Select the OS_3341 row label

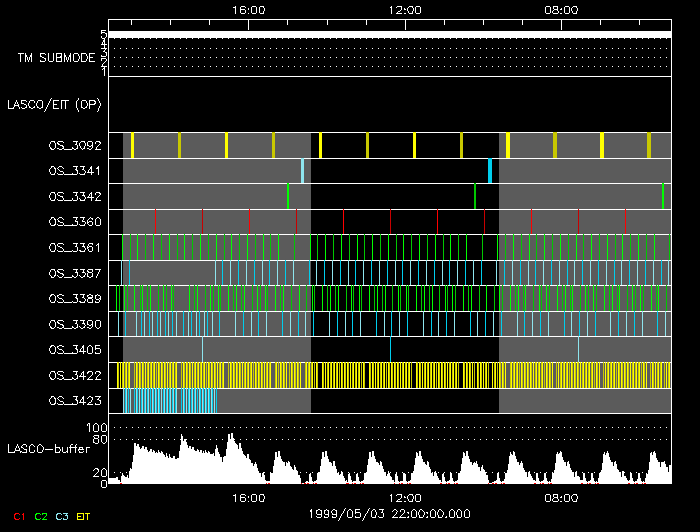click(74, 171)
